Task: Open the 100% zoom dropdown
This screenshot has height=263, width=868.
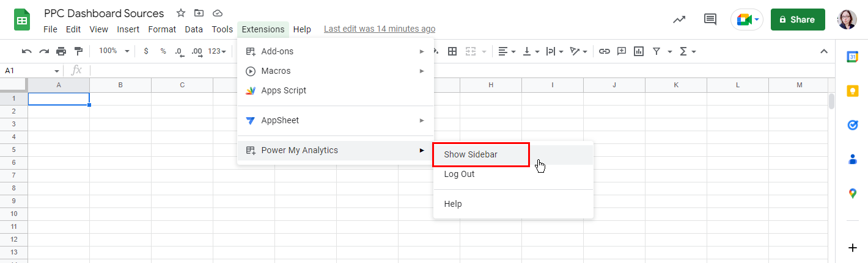Action: 114,51
